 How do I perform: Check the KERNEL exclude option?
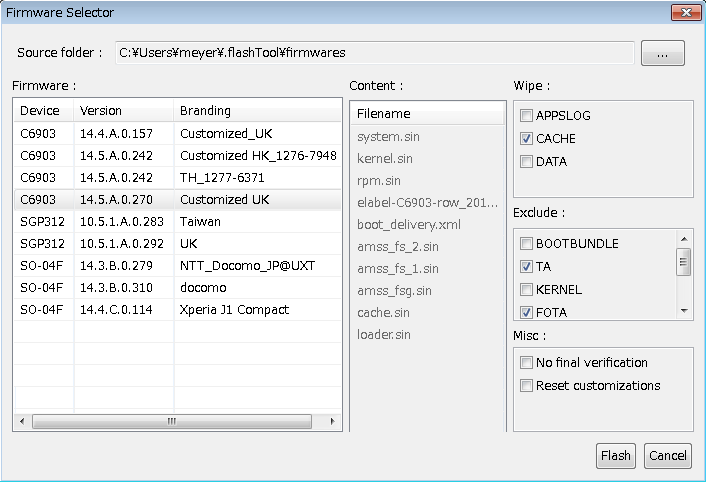(x=526, y=289)
